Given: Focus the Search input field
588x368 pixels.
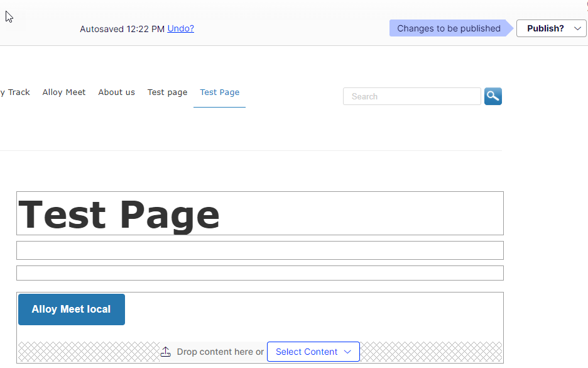Looking at the screenshot, I should (x=411, y=96).
